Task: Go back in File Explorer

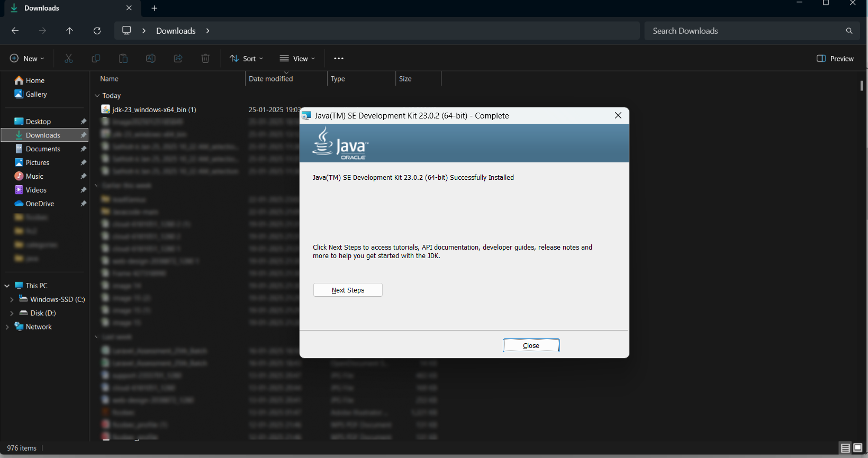Action: click(15, 31)
